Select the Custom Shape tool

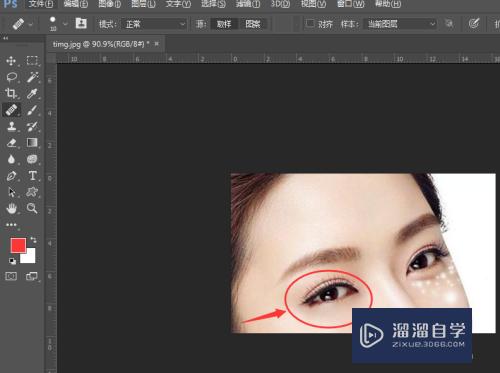coord(32,192)
